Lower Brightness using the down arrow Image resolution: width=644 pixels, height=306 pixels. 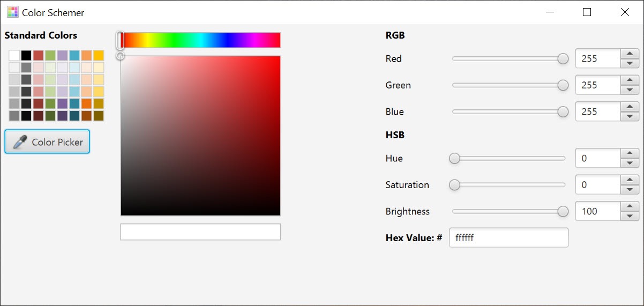(x=630, y=216)
